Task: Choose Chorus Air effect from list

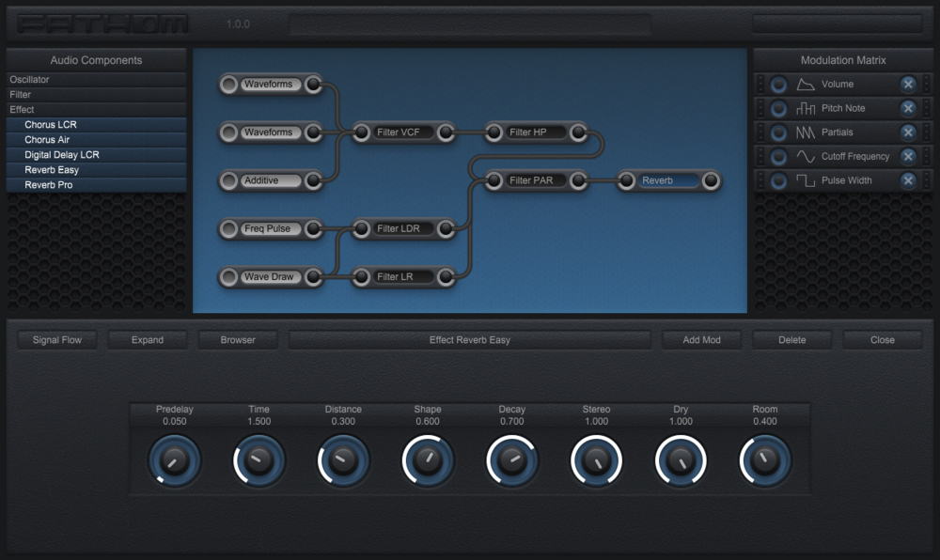Action: tap(97, 140)
